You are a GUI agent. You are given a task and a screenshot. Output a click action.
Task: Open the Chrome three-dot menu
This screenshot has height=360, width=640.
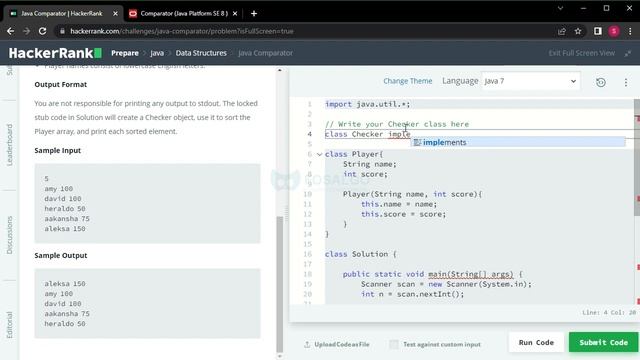pos(630,31)
